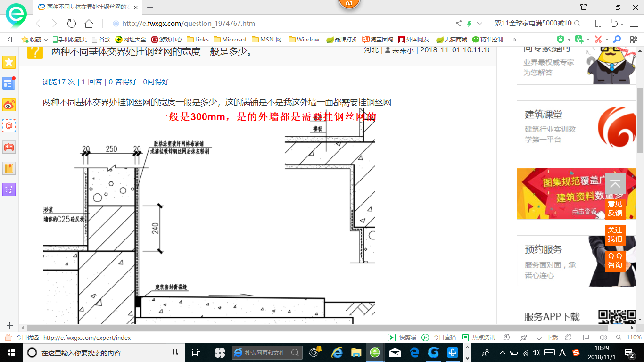Click the search magnifier icon
The image size is (644, 362).
(578, 24)
